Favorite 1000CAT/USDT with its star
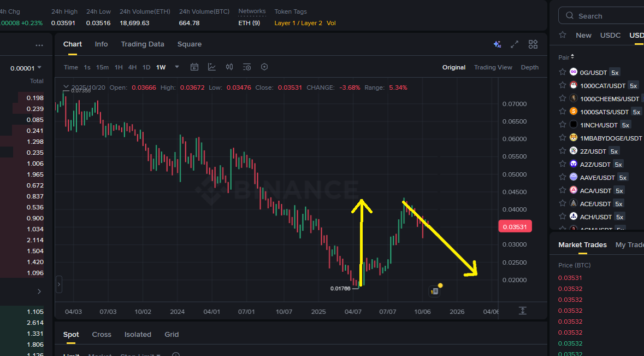Screen dimensions: 644x356 pyautogui.click(x=563, y=85)
